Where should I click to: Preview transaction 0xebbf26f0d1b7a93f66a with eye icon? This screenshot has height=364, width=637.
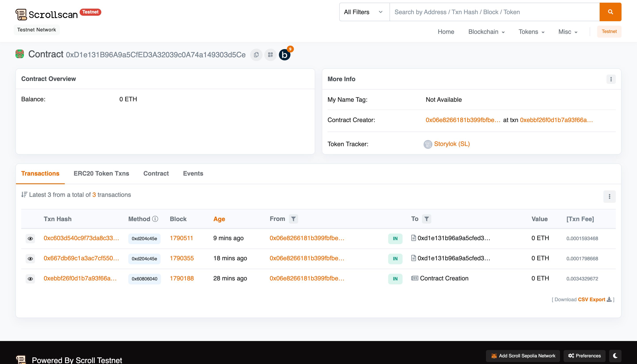(30, 279)
